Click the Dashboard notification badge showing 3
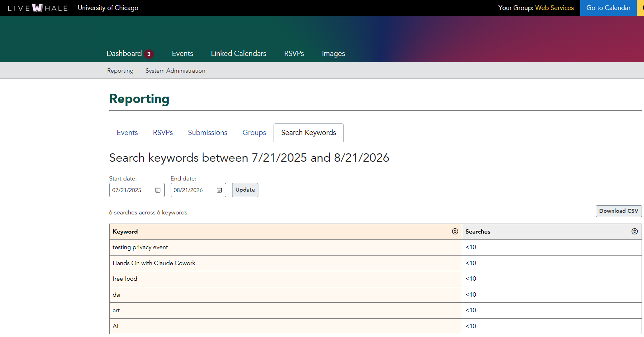The image size is (644, 337). point(149,54)
